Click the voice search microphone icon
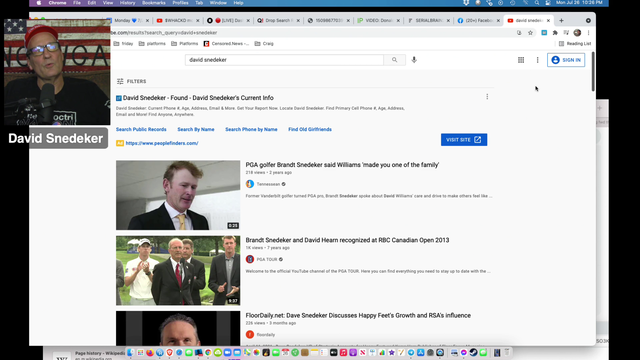 tap(414, 60)
